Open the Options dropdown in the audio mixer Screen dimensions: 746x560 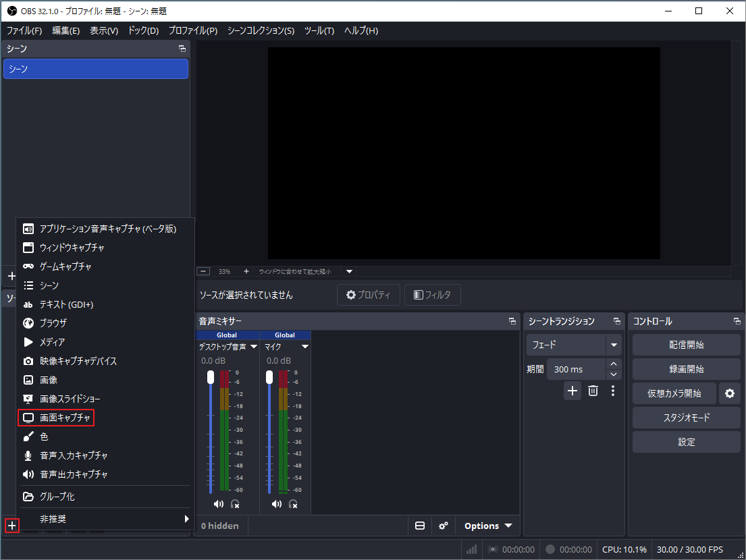(x=487, y=526)
